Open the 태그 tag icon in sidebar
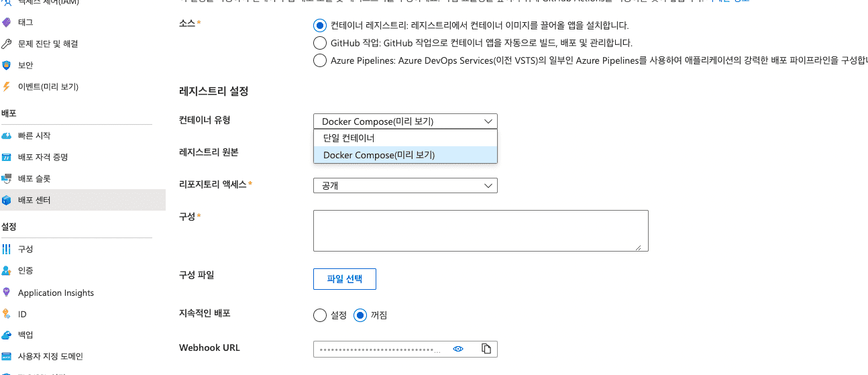Image resolution: width=868 pixels, height=375 pixels. [7, 23]
